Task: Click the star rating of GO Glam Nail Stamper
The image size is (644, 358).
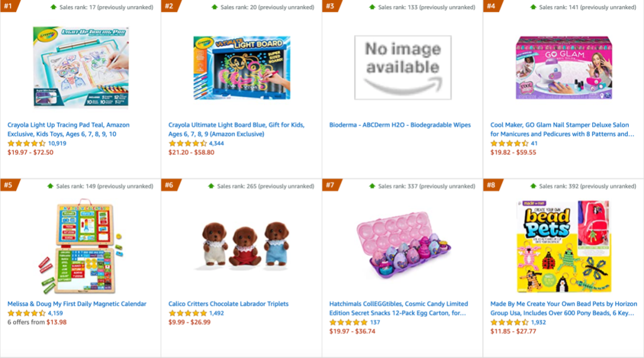Action: tap(509, 144)
